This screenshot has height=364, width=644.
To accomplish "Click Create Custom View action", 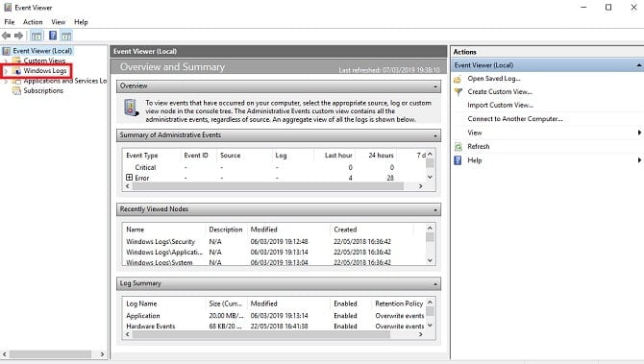I will (500, 92).
